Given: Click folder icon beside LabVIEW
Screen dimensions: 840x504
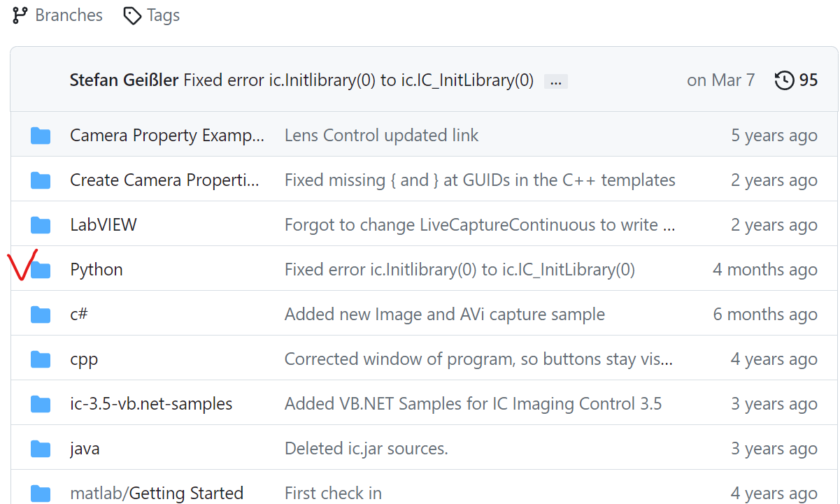Looking at the screenshot, I should click(41, 225).
